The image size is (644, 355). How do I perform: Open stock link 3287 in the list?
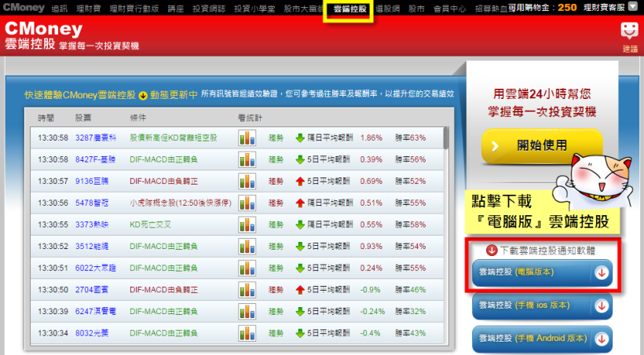point(96,137)
